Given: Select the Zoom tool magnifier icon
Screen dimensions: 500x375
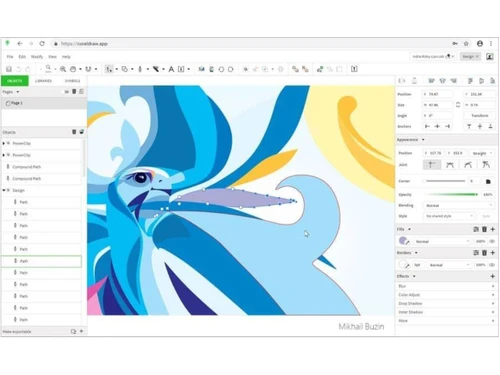Looking at the screenshot, I should (x=63, y=69).
